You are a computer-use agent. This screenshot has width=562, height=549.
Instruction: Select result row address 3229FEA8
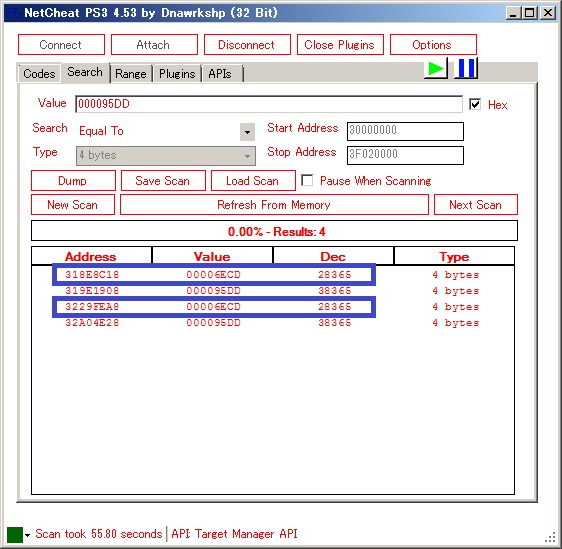pos(272,307)
